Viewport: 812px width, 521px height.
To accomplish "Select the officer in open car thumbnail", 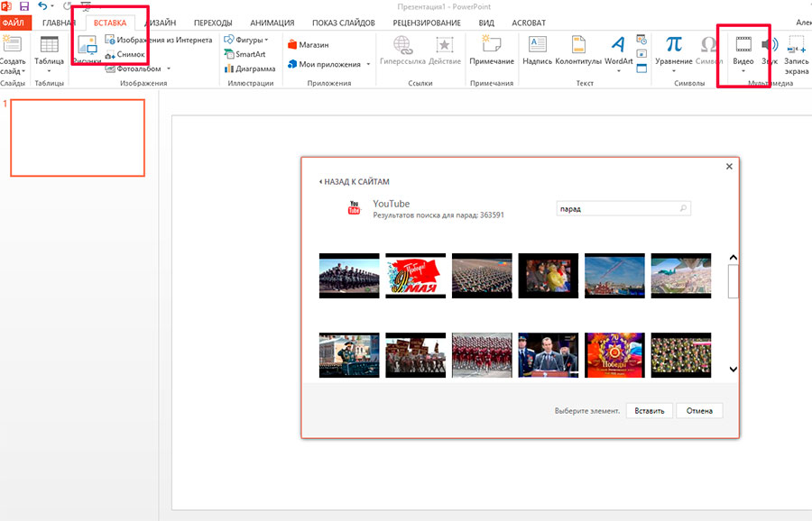I will (349, 355).
